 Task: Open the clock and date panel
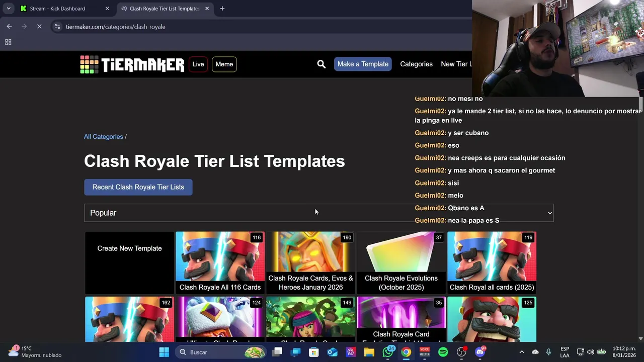pos(624,352)
